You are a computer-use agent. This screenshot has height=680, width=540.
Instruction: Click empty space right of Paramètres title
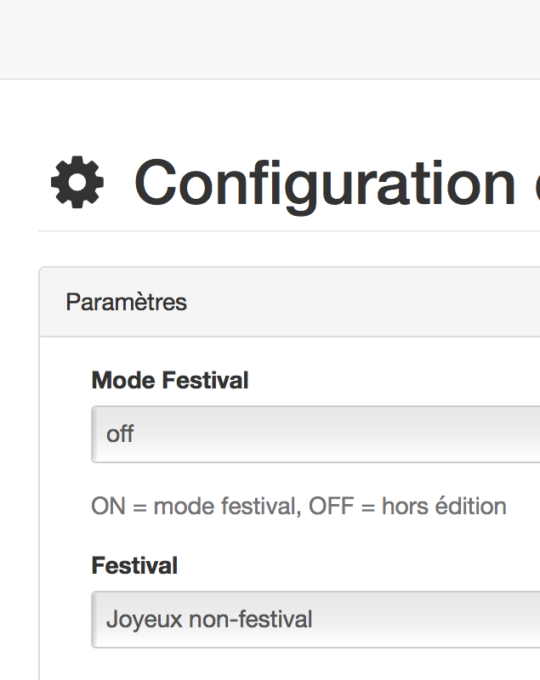[x=364, y=302]
